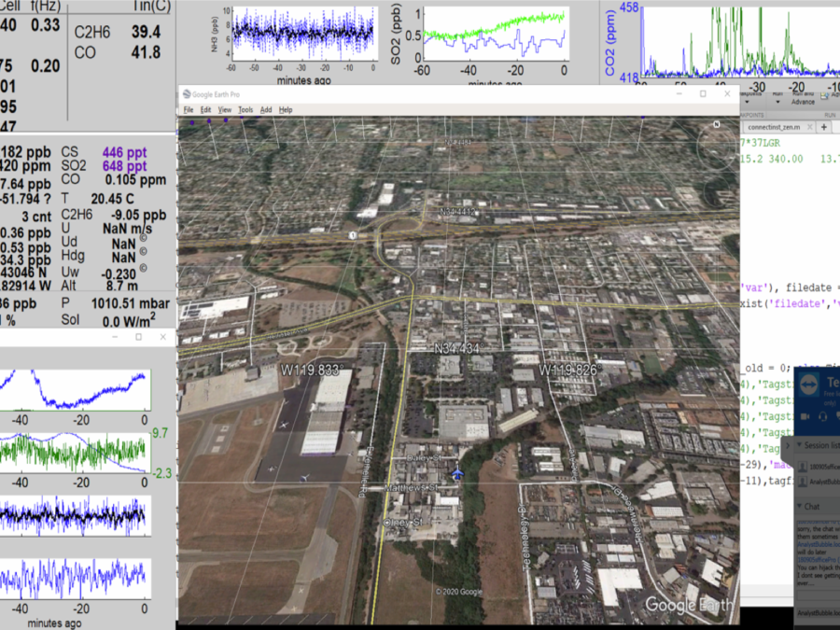Screen dimensions: 840x630
Task: Click the green 9.7 axis label on left plot
Action: click(x=160, y=433)
